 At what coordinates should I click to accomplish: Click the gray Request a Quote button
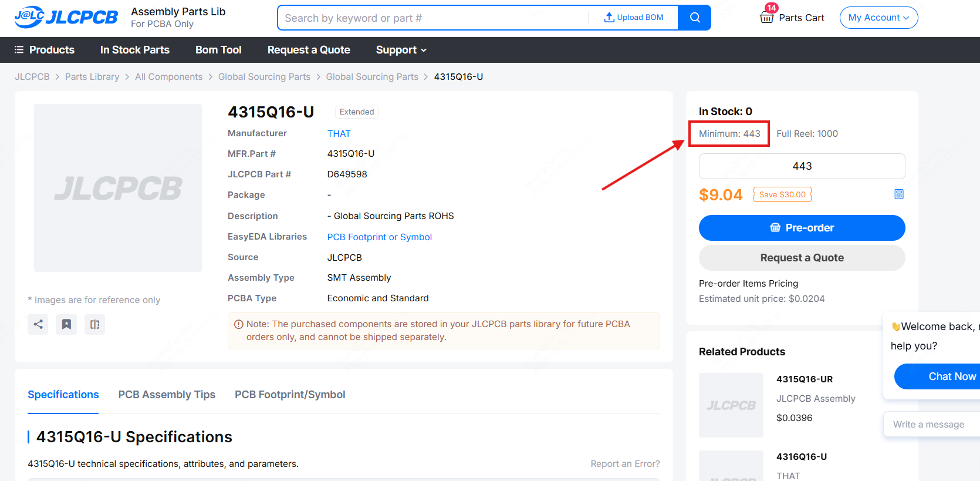[802, 258]
